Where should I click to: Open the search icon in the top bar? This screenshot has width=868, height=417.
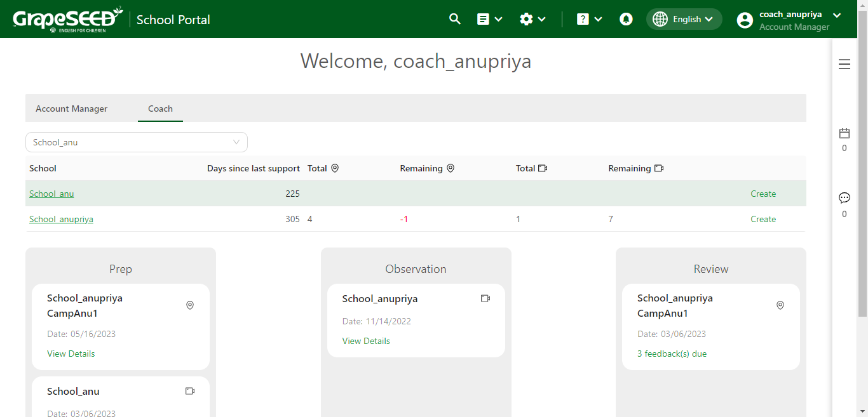[455, 19]
